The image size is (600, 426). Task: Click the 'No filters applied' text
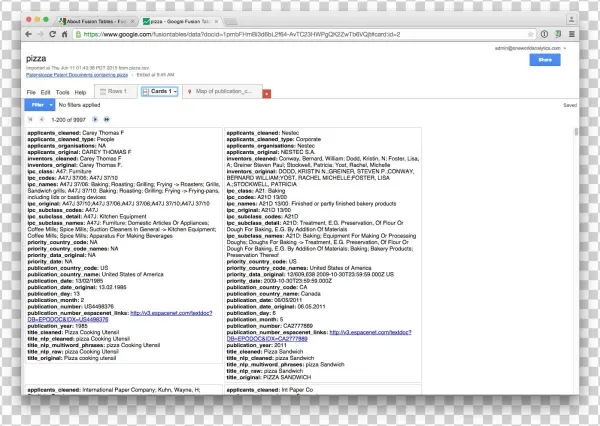(x=79, y=105)
